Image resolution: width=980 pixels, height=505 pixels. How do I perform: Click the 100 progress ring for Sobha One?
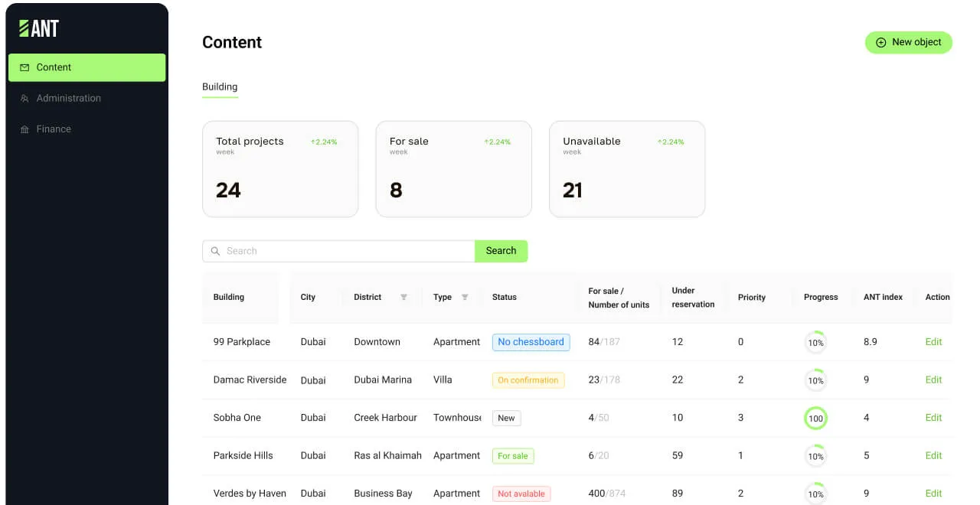[x=815, y=419]
